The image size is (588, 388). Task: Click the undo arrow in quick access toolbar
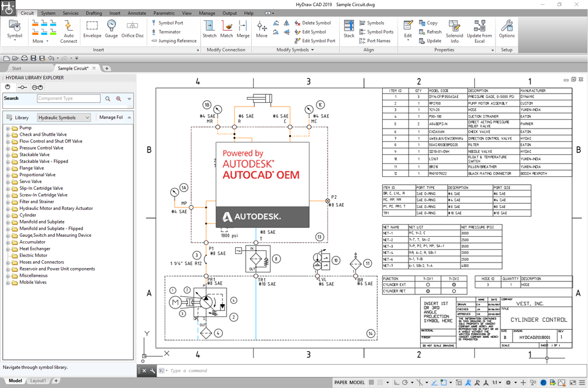pyautogui.click(x=51, y=58)
